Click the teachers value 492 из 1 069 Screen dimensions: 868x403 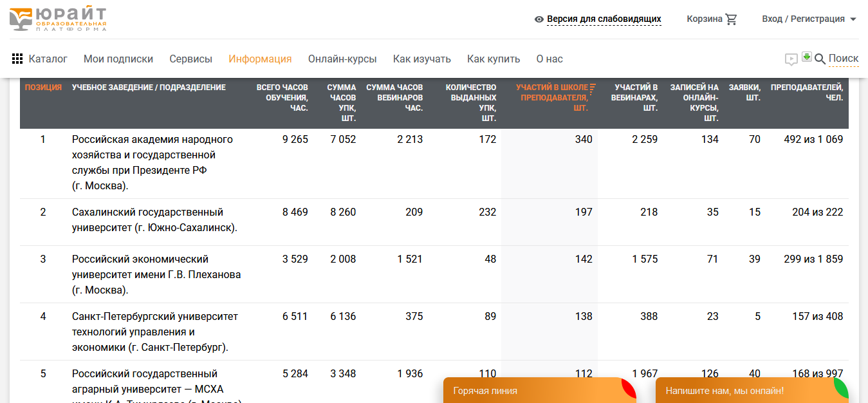click(x=813, y=140)
